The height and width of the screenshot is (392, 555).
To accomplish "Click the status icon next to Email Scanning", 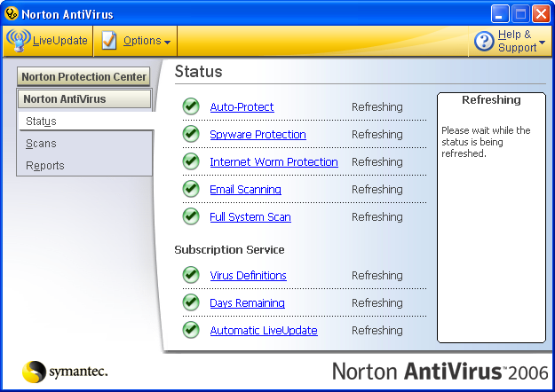I will (191, 190).
